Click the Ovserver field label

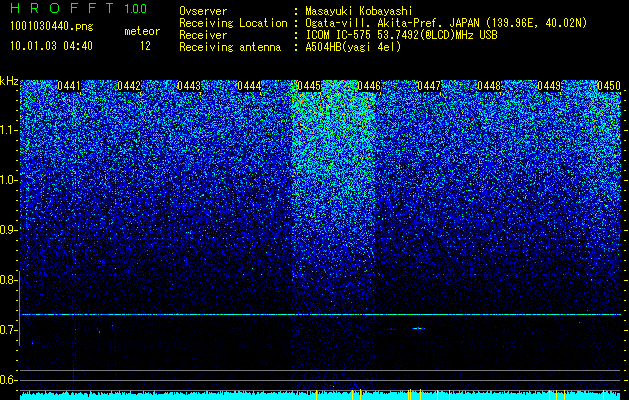(203, 11)
